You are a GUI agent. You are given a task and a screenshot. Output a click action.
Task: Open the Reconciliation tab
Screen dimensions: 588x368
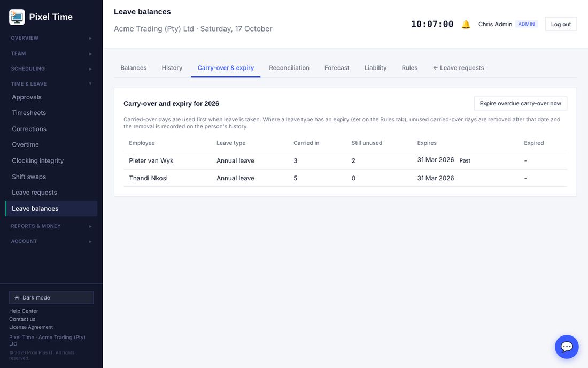tap(289, 68)
